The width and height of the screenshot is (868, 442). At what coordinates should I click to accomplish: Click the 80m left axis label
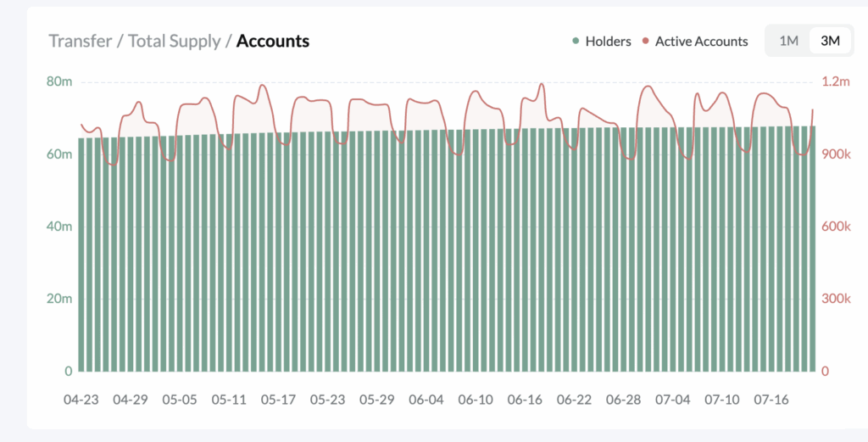coord(59,82)
